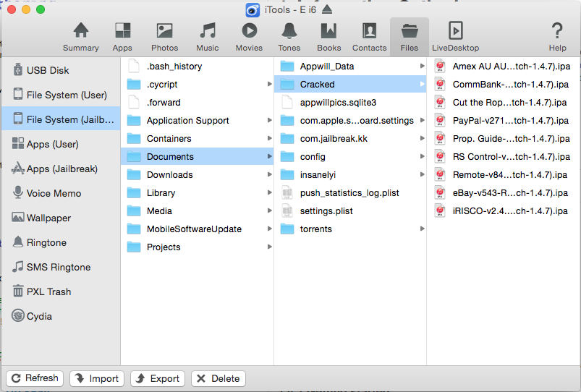Expand the Downloads folder arrow
Image resolution: width=581 pixels, height=392 pixels.
coord(270,174)
